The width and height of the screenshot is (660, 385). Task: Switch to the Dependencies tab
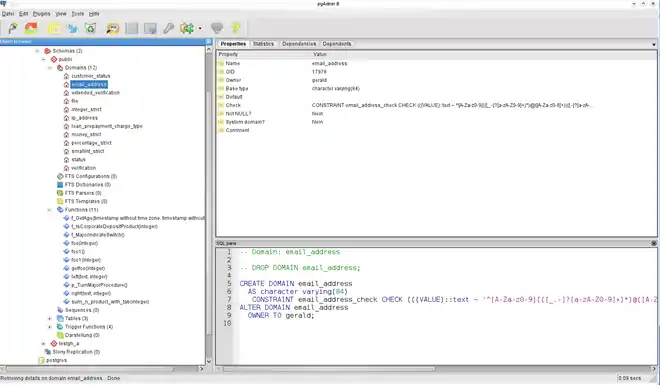point(299,44)
